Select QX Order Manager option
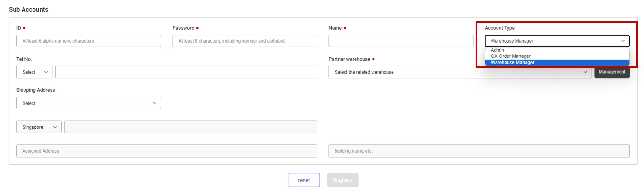This screenshot has height=194, width=644. coord(510,56)
